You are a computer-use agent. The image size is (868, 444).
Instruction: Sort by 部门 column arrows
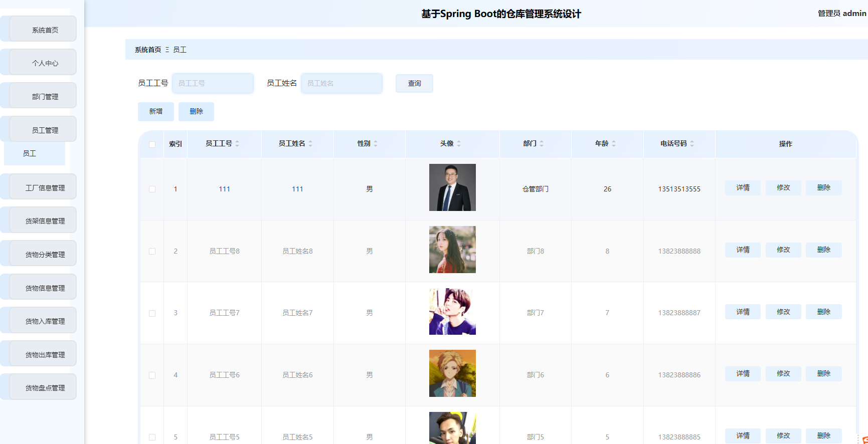pos(542,144)
